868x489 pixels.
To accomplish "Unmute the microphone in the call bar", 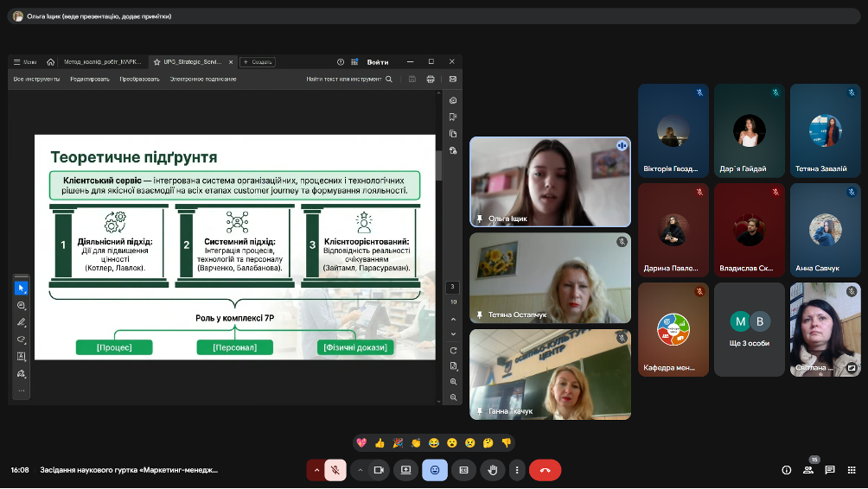I will (x=335, y=470).
